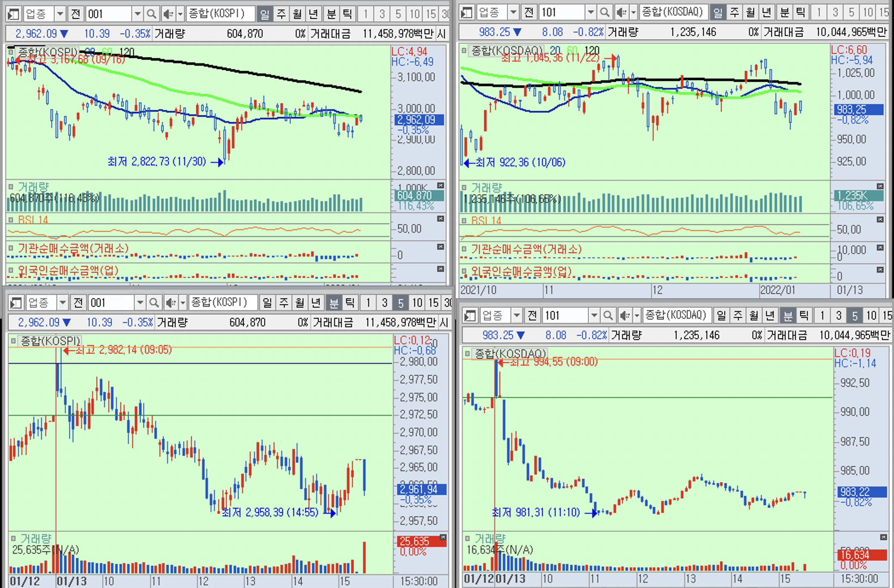The width and height of the screenshot is (894, 588).
Task: Close the 거래량 volume pane in top-left chart
Action: tap(441, 186)
